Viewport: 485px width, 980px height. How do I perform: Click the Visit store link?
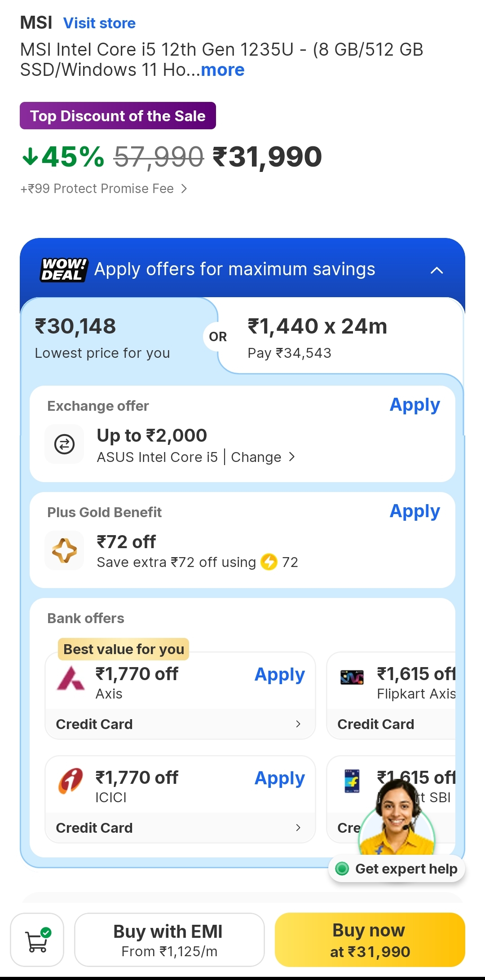tap(99, 23)
